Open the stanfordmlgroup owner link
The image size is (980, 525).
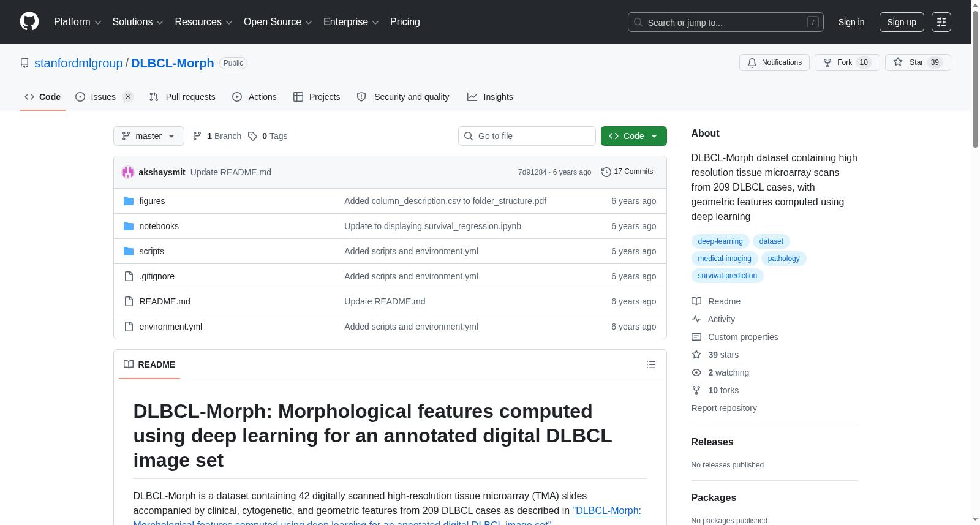[x=78, y=63]
